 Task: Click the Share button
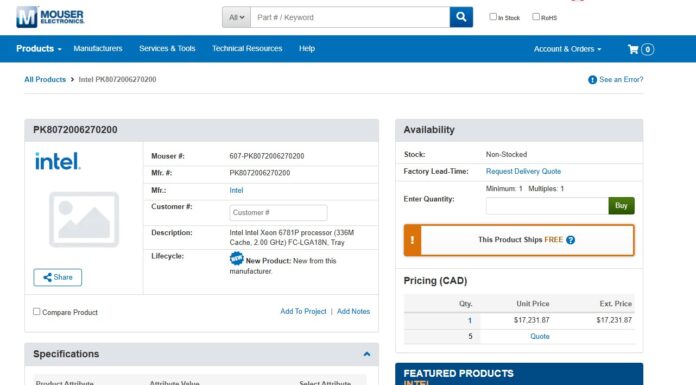click(x=58, y=277)
